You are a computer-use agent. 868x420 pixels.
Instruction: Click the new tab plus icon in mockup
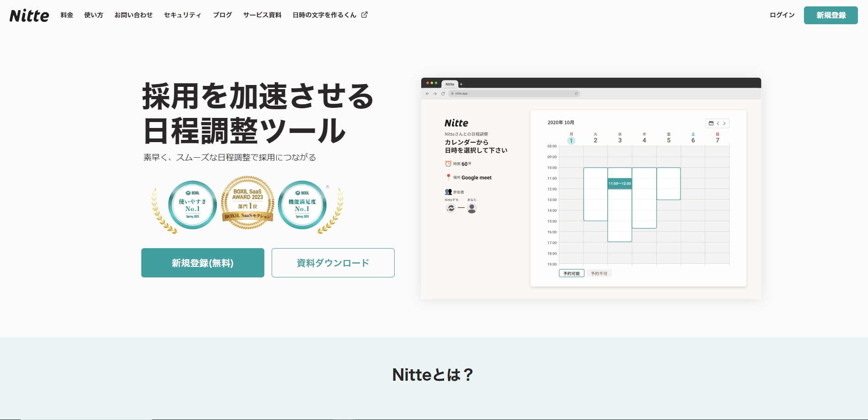coord(461,84)
